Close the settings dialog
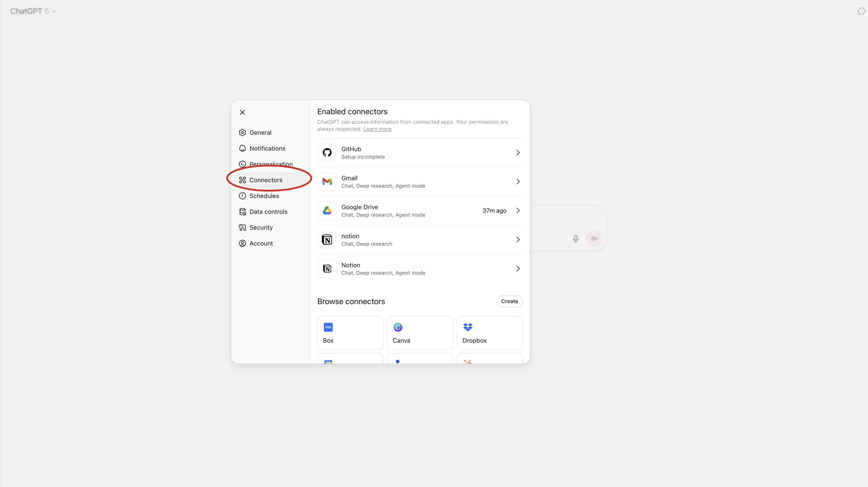Screen dimensions: 868x487 [242, 112]
